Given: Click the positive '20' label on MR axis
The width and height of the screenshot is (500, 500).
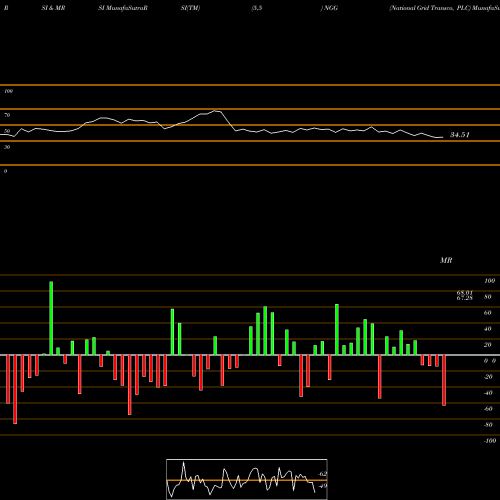Looking at the screenshot, I should (x=488, y=345).
